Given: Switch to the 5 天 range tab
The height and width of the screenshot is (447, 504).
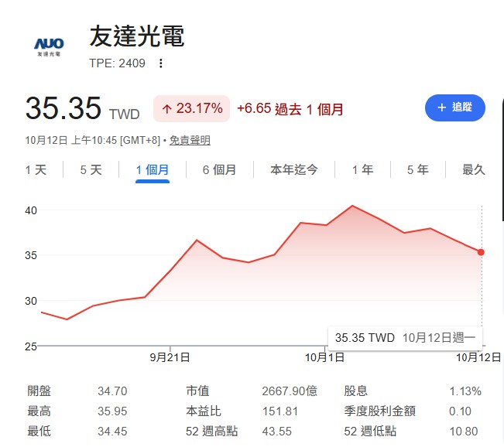Looking at the screenshot, I should point(91,170).
